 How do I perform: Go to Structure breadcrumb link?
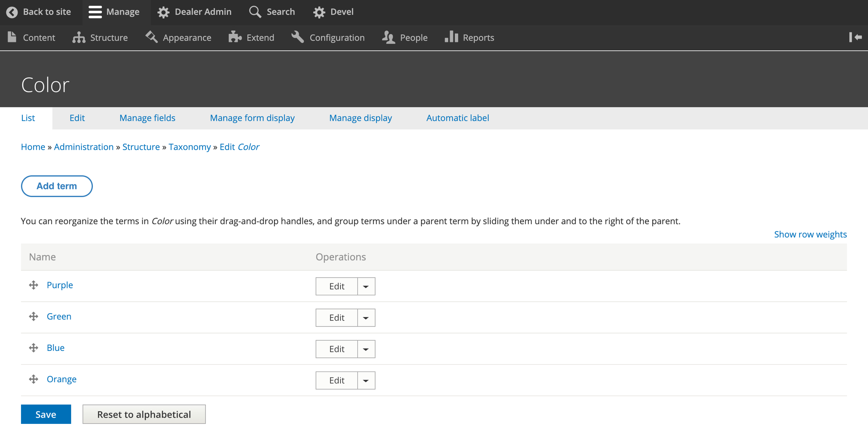[x=141, y=147]
